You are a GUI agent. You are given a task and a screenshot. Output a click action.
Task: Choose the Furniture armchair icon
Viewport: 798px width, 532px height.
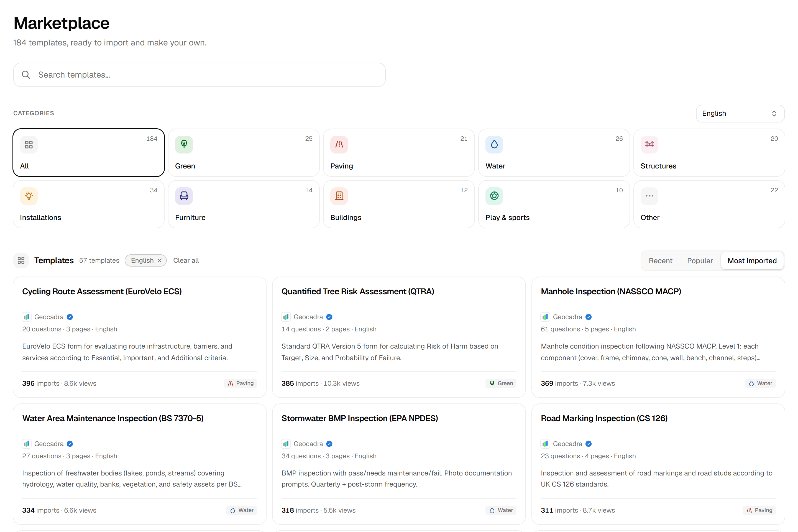pos(184,196)
